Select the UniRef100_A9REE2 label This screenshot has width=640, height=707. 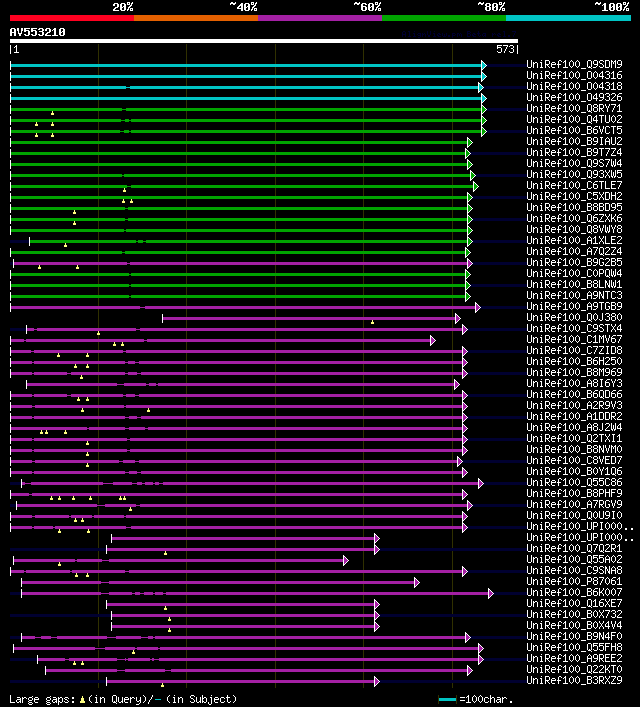click(x=574, y=658)
